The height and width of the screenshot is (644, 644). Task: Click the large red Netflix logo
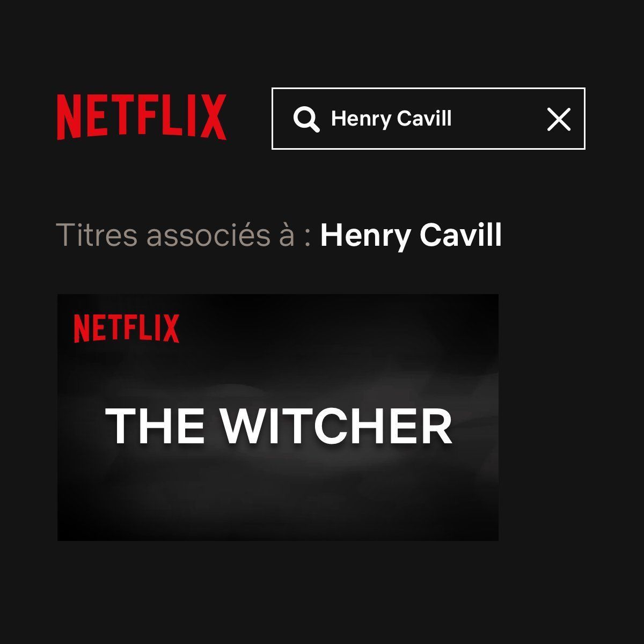(x=142, y=117)
